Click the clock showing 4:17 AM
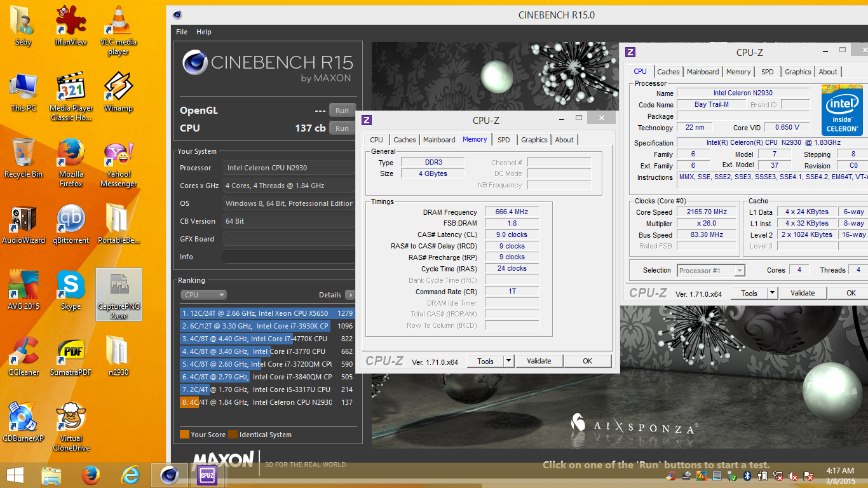868x488 pixels. pos(840,470)
